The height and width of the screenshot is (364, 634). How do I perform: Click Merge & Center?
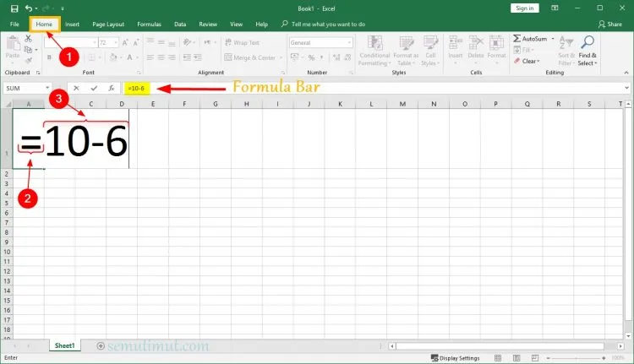click(x=250, y=57)
